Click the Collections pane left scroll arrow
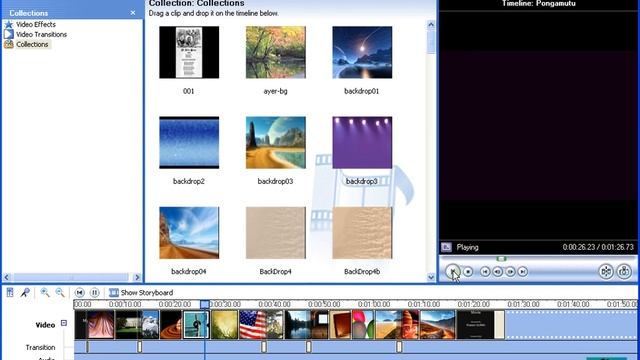Viewport: 640px width, 360px height. (7, 277)
